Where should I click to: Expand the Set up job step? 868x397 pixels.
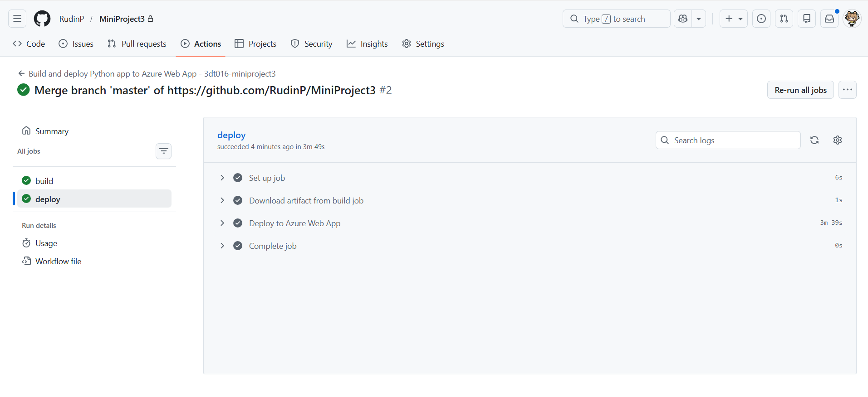coord(222,178)
